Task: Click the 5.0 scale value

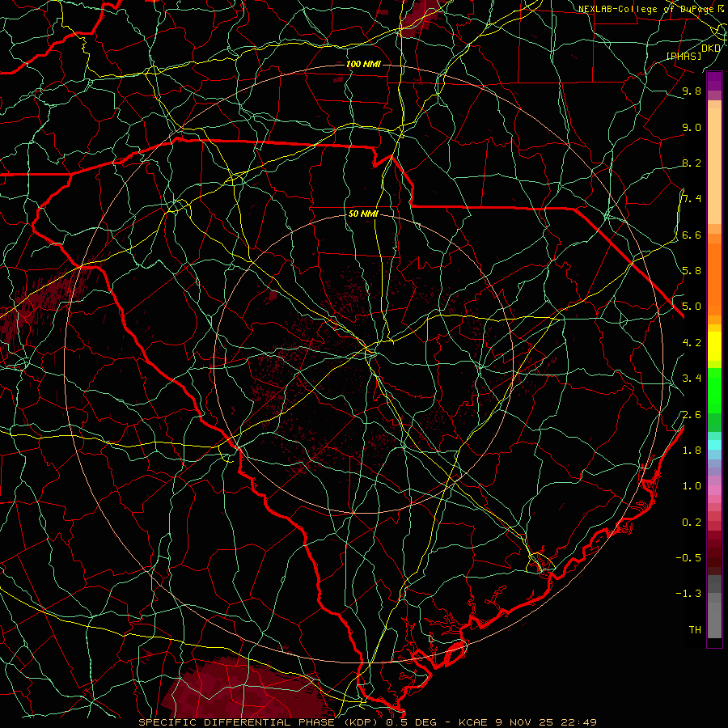Action: tap(692, 307)
